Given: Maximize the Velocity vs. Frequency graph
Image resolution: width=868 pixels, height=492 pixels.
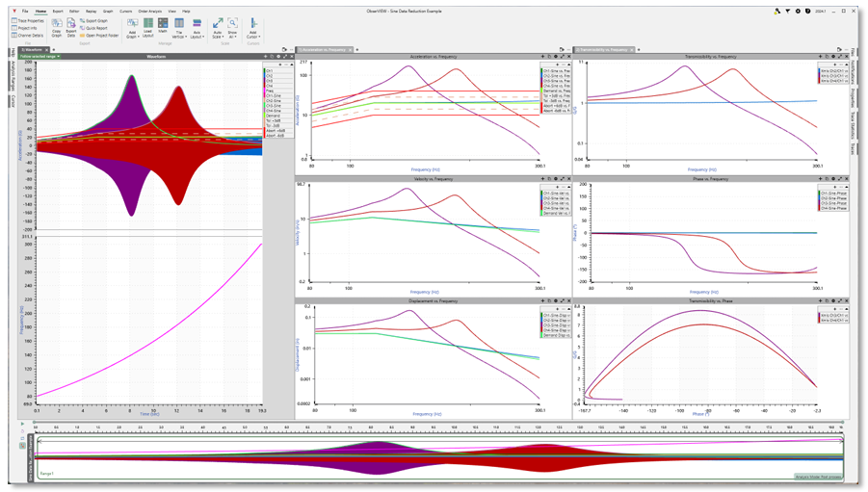Looking at the screenshot, I should click(x=563, y=179).
